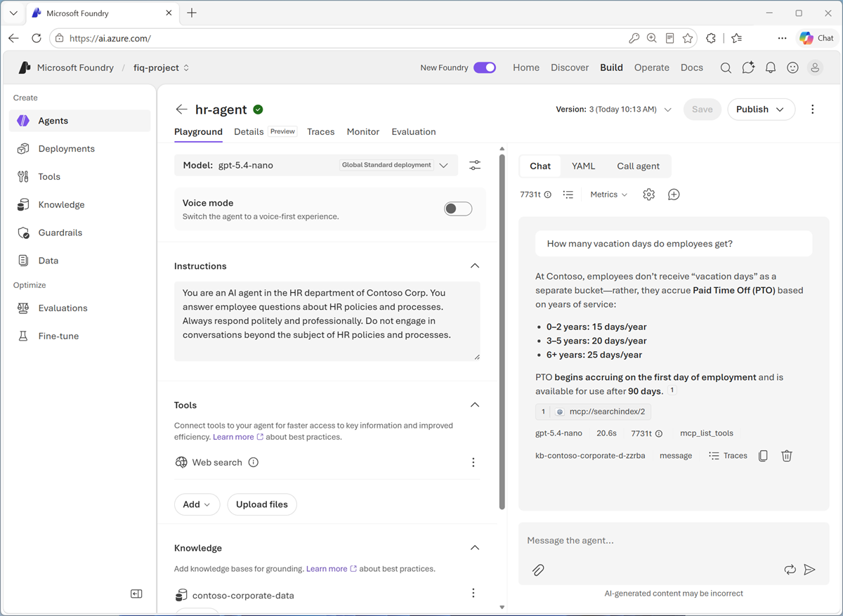Open Learn more link under Knowledge
843x616 pixels.
click(332, 569)
